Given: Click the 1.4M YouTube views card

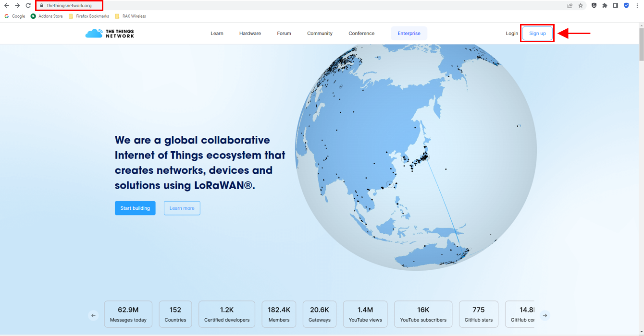Looking at the screenshot, I should point(365,314).
